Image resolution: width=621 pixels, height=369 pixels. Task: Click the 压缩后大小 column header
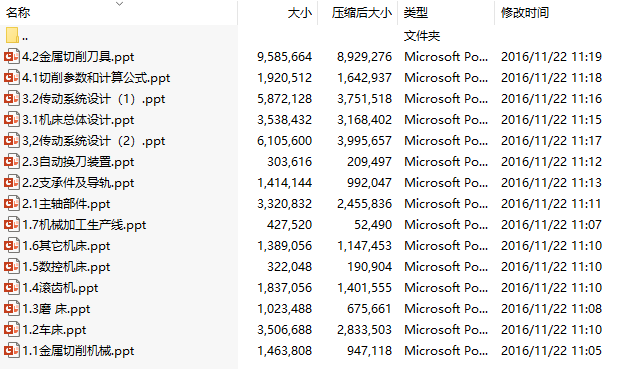click(362, 13)
